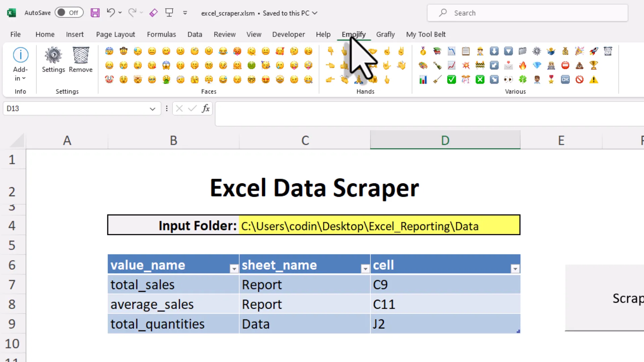This screenshot has width=644, height=362.
Task: Insert the rocket emoji from Various group
Action: (594, 51)
